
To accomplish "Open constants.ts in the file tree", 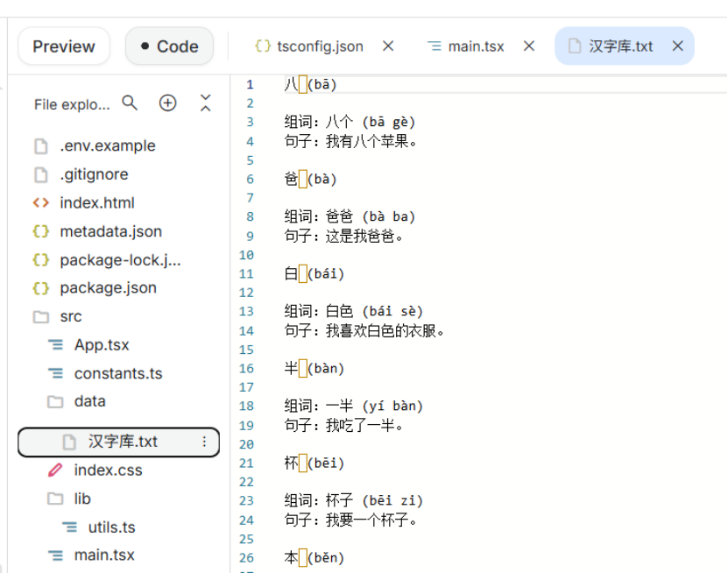I will (118, 373).
